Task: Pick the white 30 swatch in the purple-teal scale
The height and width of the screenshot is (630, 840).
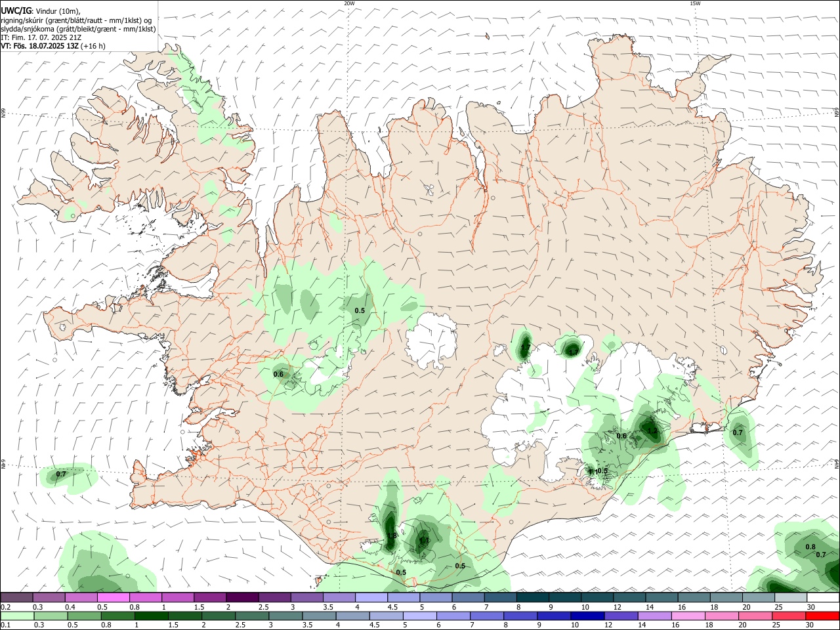Action: [823, 597]
